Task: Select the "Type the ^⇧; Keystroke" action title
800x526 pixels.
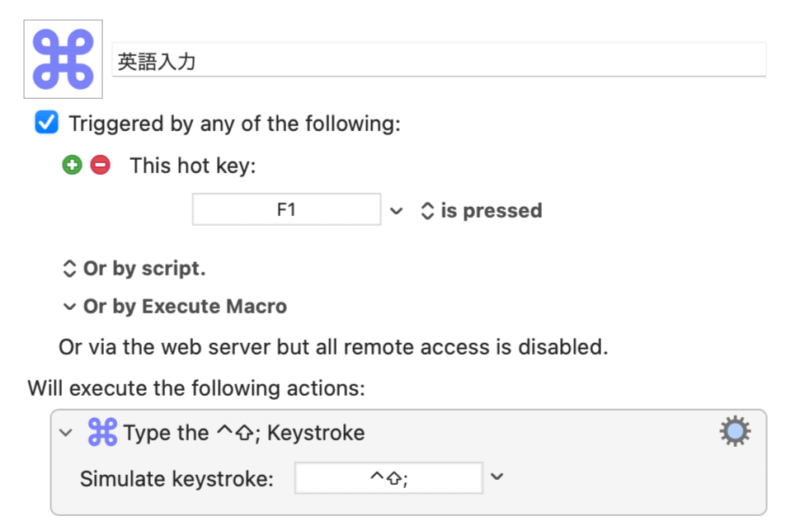Action: [244, 433]
